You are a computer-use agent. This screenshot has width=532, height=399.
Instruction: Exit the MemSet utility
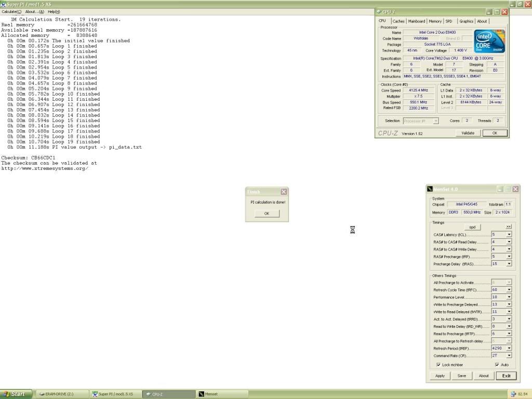click(x=506, y=376)
